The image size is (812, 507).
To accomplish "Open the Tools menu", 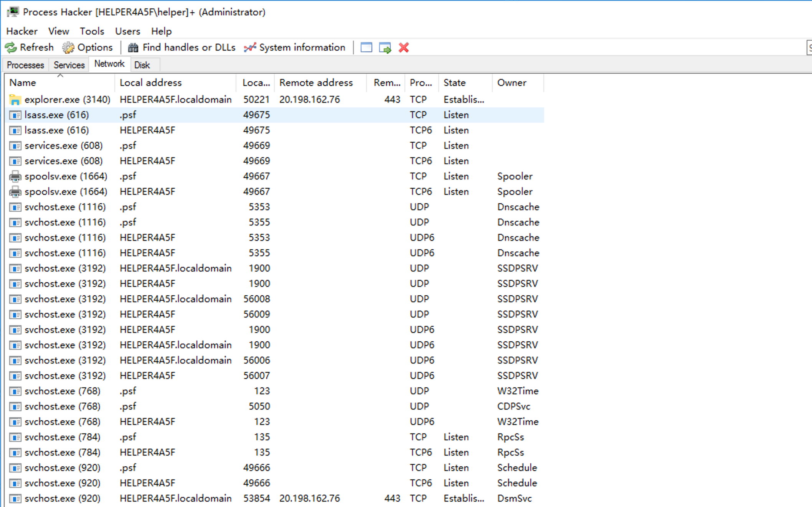I will (92, 31).
